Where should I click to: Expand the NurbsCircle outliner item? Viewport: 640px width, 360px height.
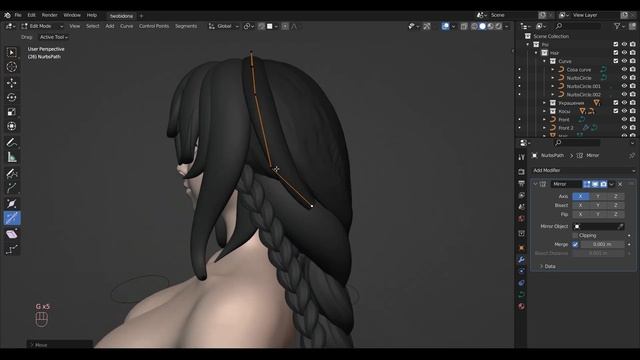[553, 78]
